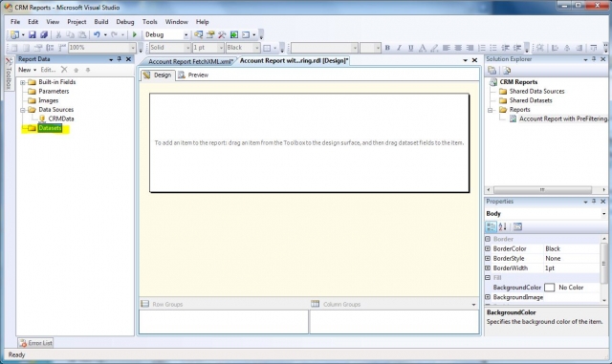Click the Bulleted List icon

493,48
